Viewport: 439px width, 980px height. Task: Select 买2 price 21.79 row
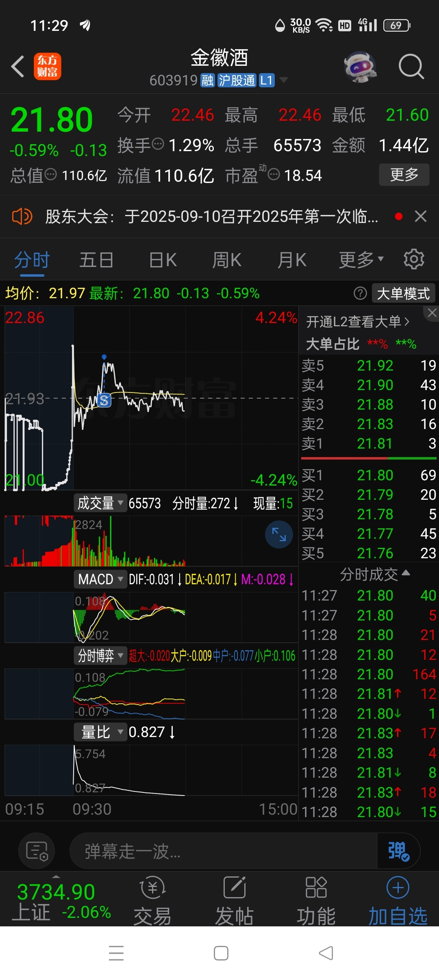click(x=369, y=494)
